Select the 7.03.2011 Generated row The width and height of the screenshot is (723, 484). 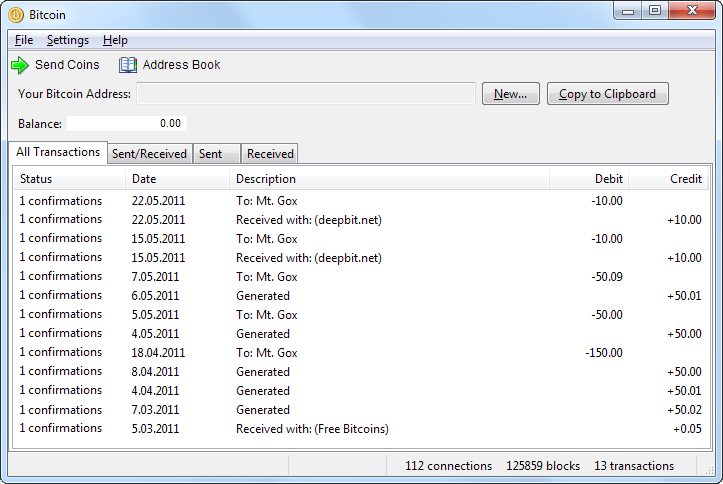[361, 410]
